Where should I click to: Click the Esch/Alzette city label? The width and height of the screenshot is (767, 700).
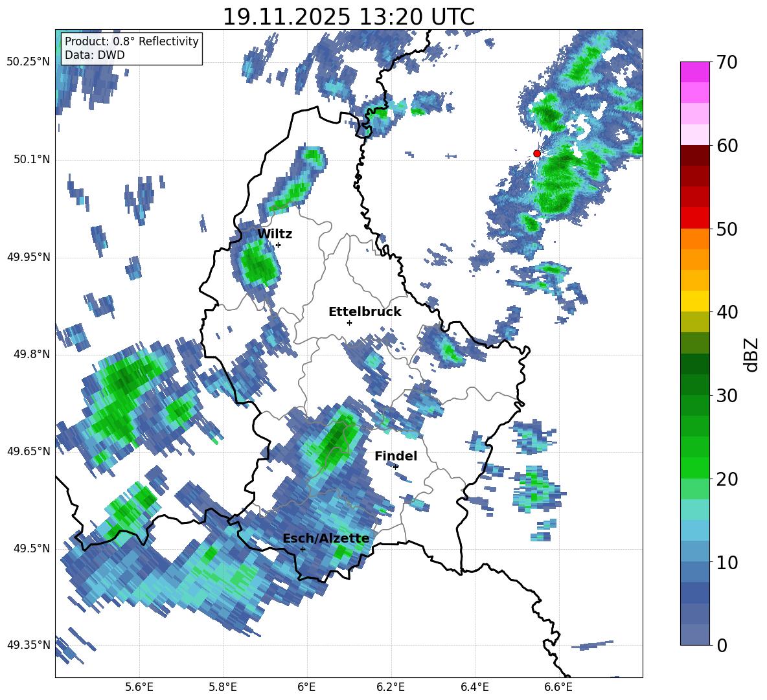point(326,539)
